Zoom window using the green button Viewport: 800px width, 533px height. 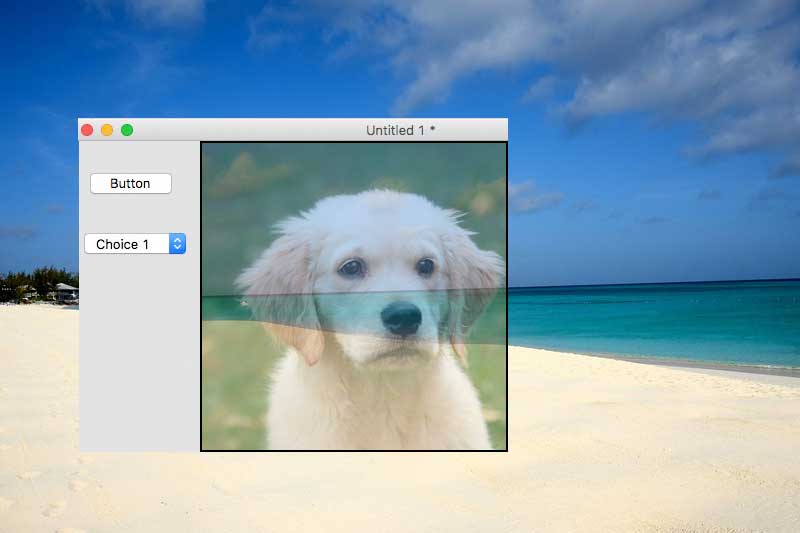[x=127, y=130]
